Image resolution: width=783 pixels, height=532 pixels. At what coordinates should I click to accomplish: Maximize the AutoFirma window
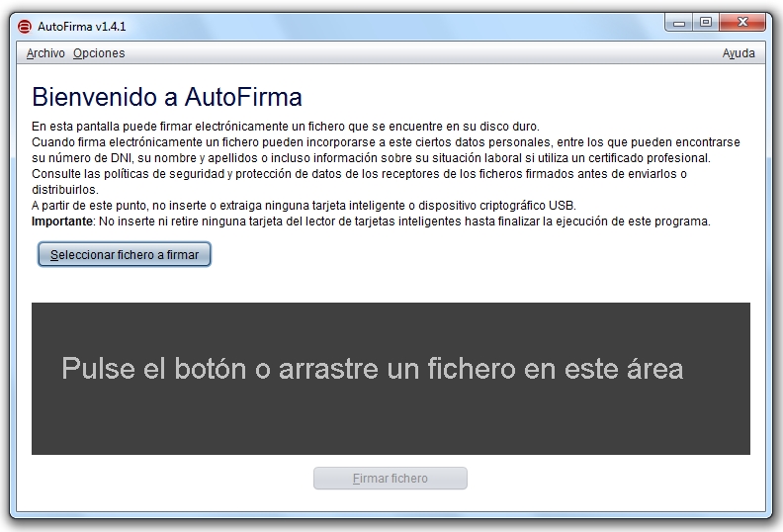coord(706,22)
